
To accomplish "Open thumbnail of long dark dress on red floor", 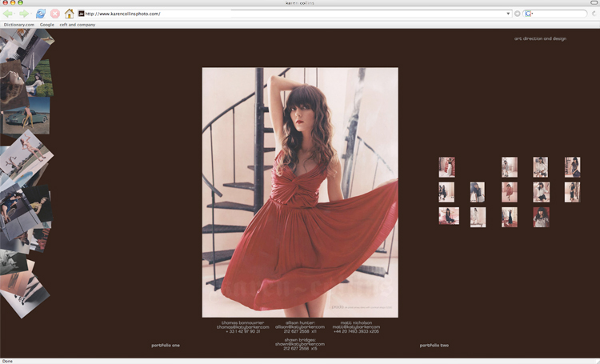I will [x=510, y=218].
